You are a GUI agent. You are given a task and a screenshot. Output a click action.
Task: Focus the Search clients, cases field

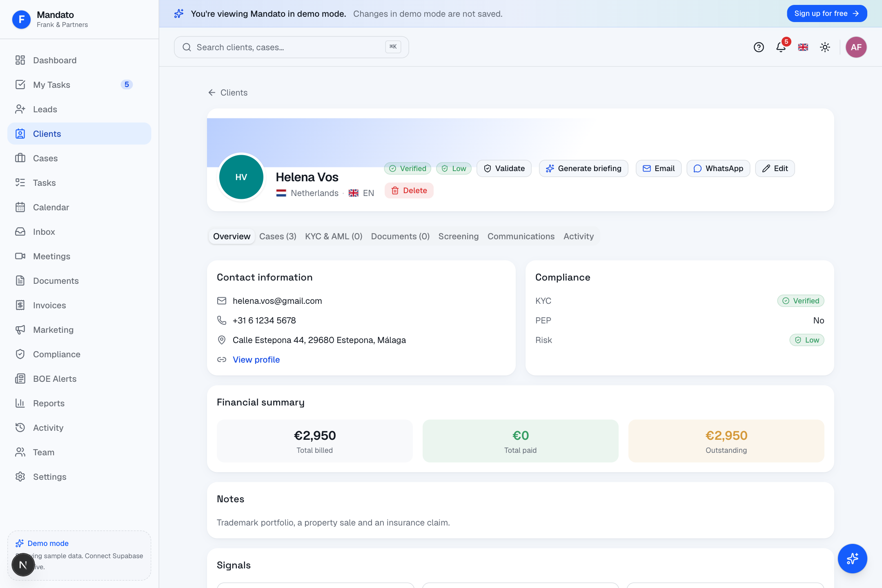(291, 47)
